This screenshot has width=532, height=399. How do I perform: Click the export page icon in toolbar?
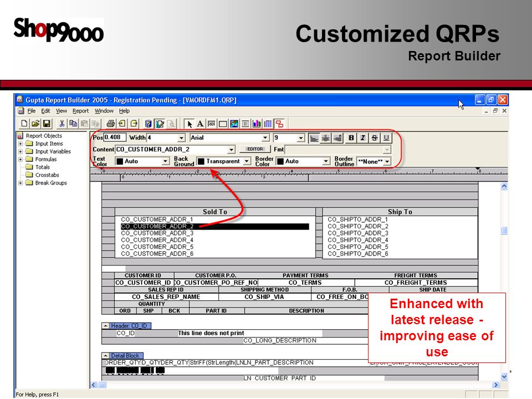click(x=134, y=124)
